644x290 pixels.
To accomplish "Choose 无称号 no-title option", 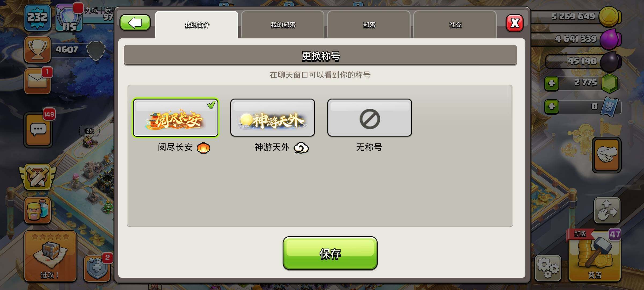I will [x=369, y=118].
